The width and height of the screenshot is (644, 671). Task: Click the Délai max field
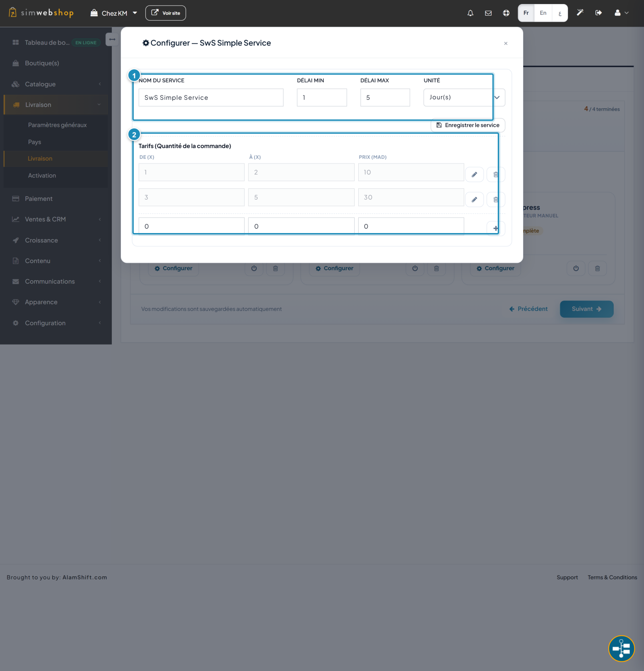385,97
